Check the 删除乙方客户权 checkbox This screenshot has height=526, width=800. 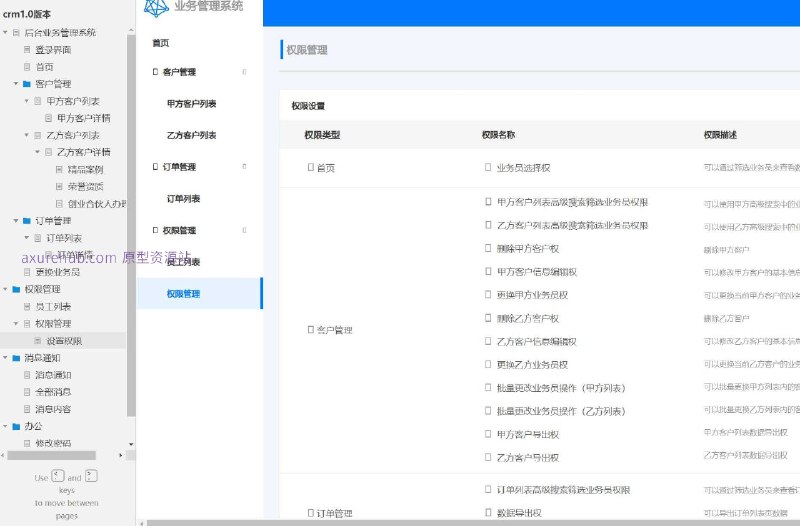(488, 318)
